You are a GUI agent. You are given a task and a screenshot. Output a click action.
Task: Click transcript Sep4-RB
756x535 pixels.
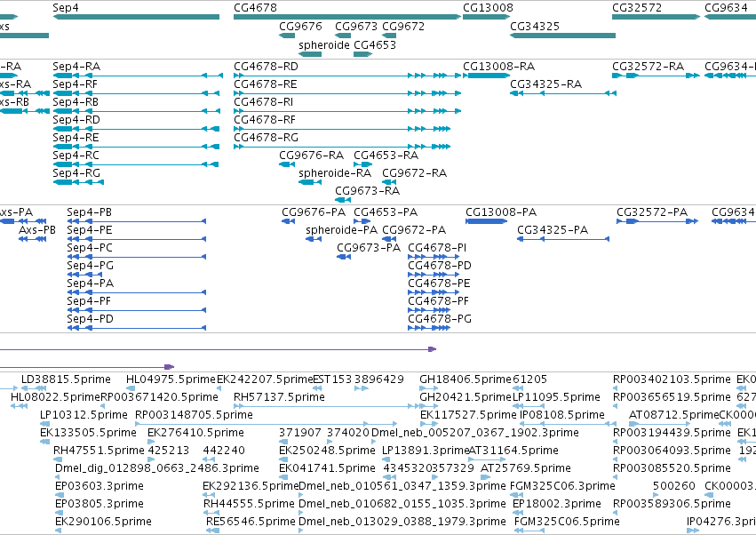[76, 102]
